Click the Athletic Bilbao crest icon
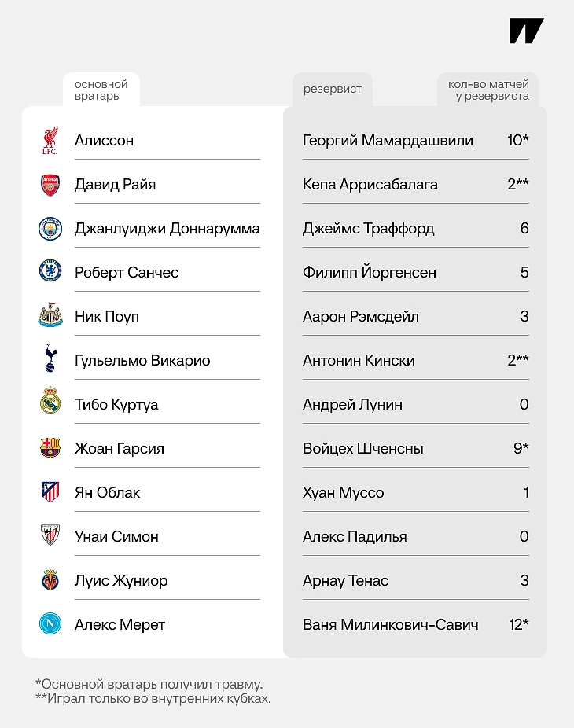The height and width of the screenshot is (728, 574). pos(50,536)
